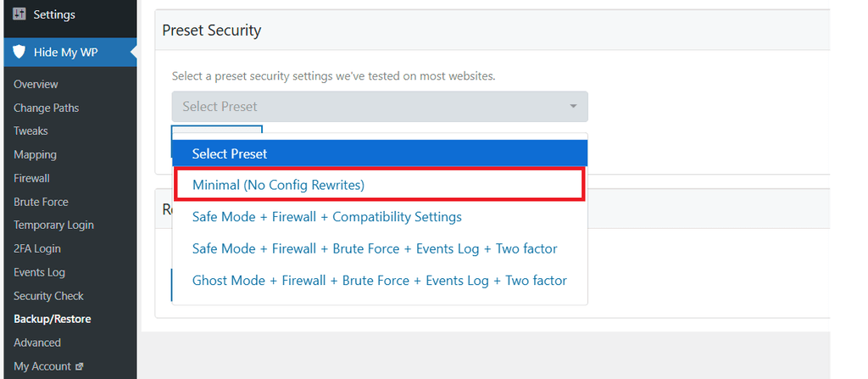Go to Brute Force settings
The image size is (868, 379).
[x=41, y=202]
